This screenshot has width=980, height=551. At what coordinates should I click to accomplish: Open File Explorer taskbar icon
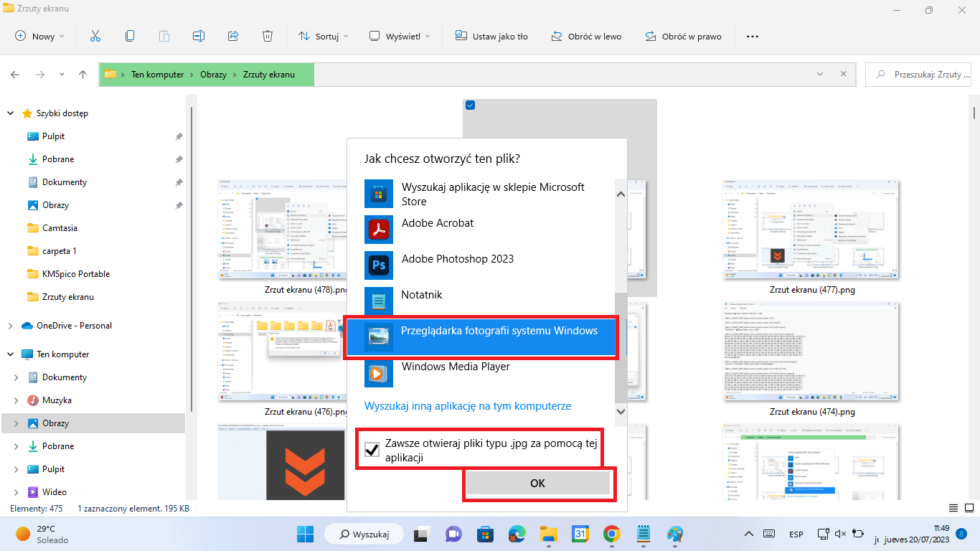pyautogui.click(x=549, y=534)
